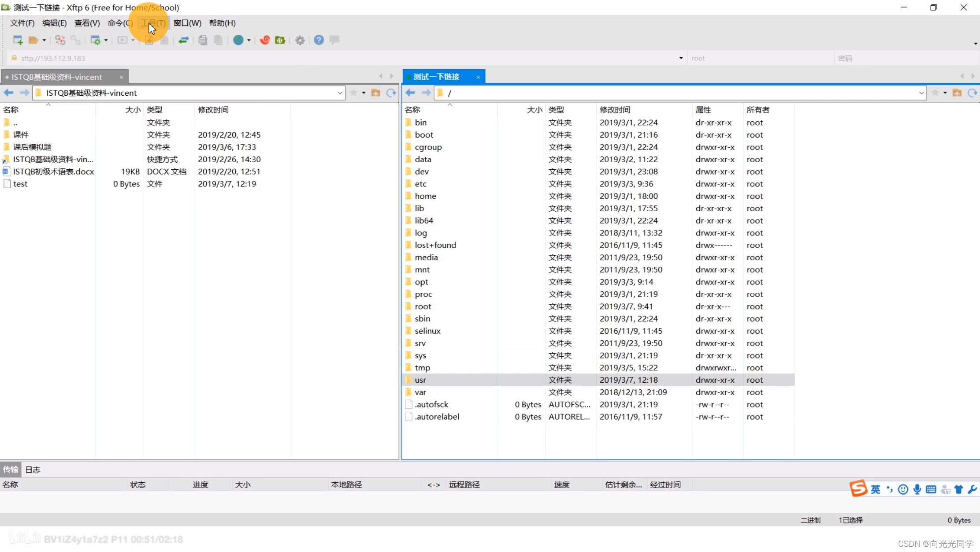This screenshot has width=980, height=552.
Task: Open the options gear icon
Action: click(300, 40)
